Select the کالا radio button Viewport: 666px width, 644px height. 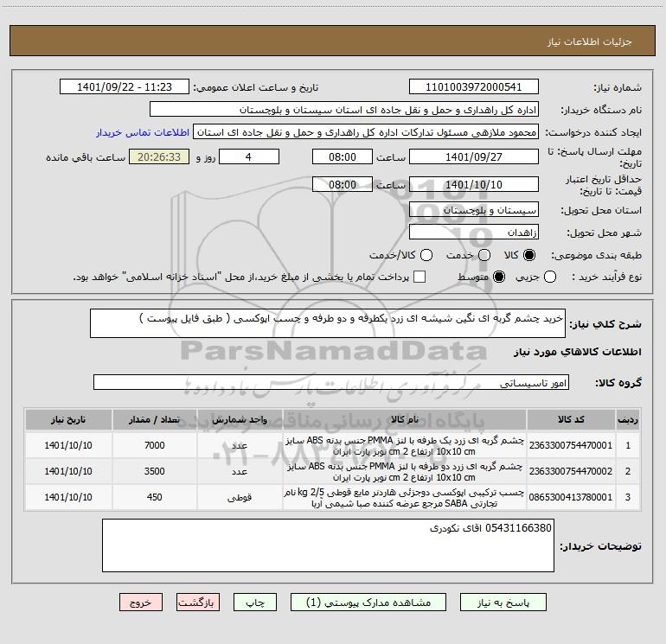pos(529,255)
